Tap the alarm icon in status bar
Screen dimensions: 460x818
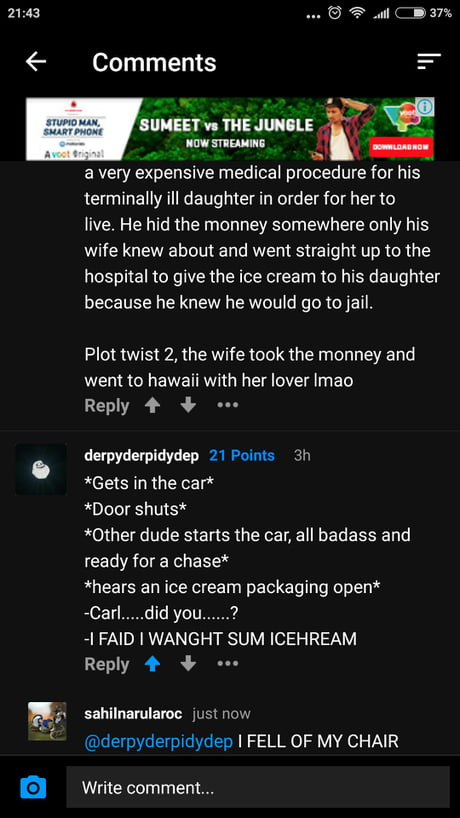pyautogui.click(x=335, y=14)
